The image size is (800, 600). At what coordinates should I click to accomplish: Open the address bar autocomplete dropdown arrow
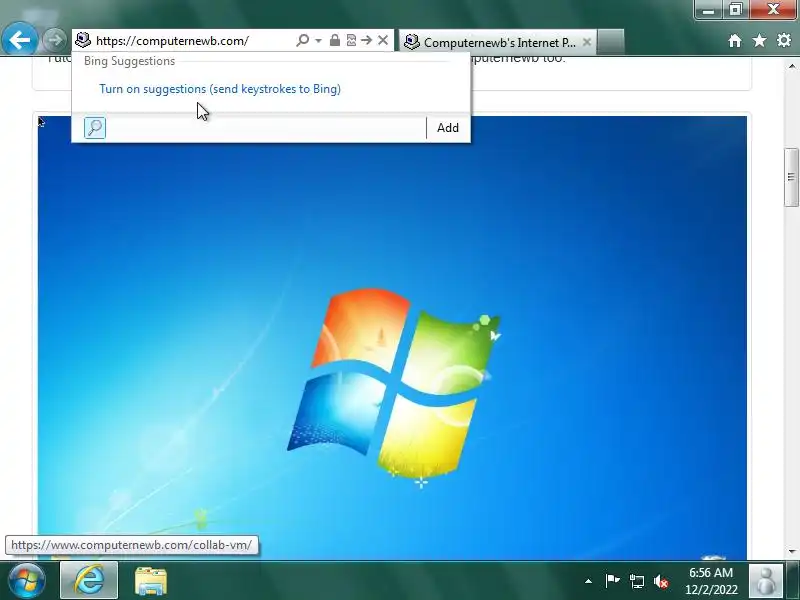point(318,40)
